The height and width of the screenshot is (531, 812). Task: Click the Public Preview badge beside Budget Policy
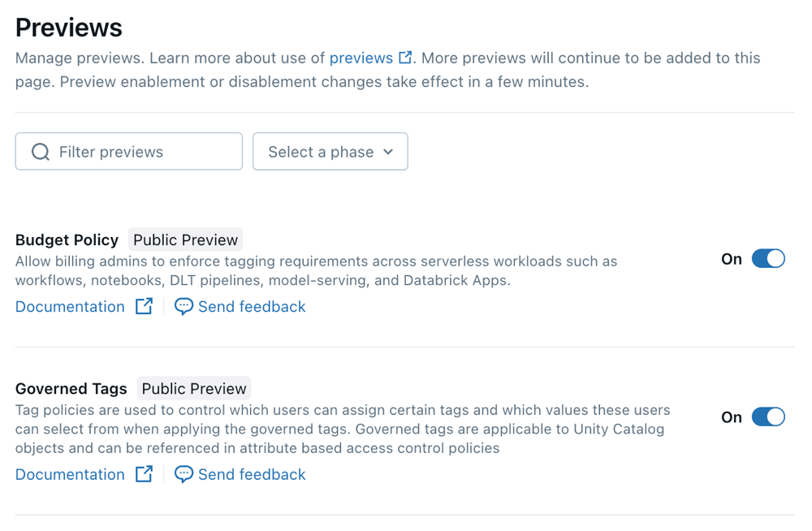(x=185, y=240)
